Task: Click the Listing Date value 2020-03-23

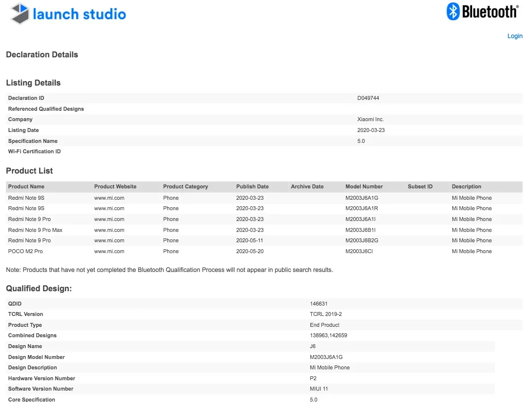Action: [x=371, y=130]
